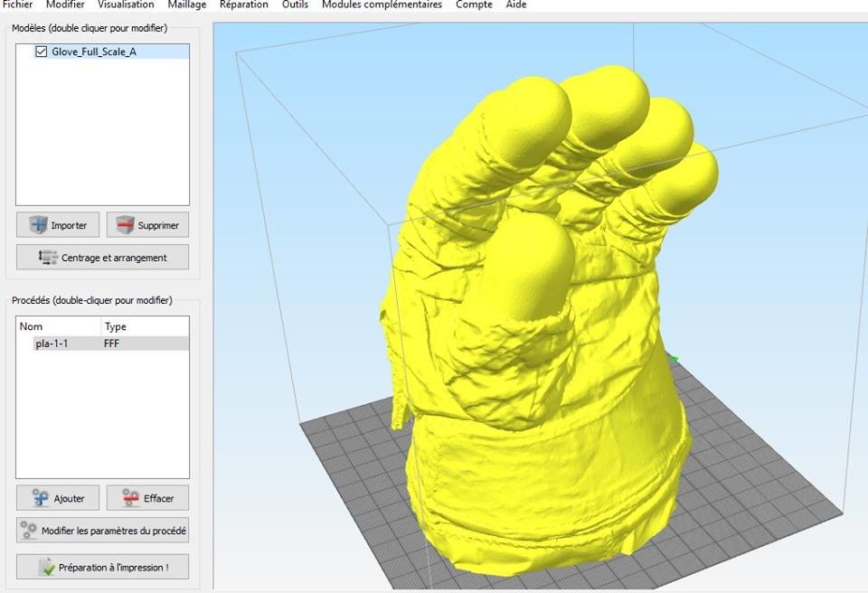Click Préparation à l'impression button
This screenshot has height=593, width=868.
pyautogui.click(x=102, y=567)
